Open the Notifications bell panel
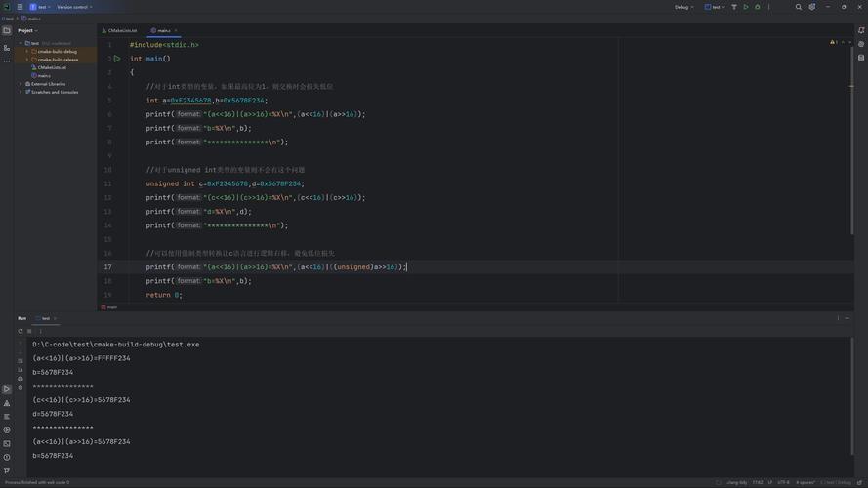This screenshot has width=868, height=488. point(861,30)
